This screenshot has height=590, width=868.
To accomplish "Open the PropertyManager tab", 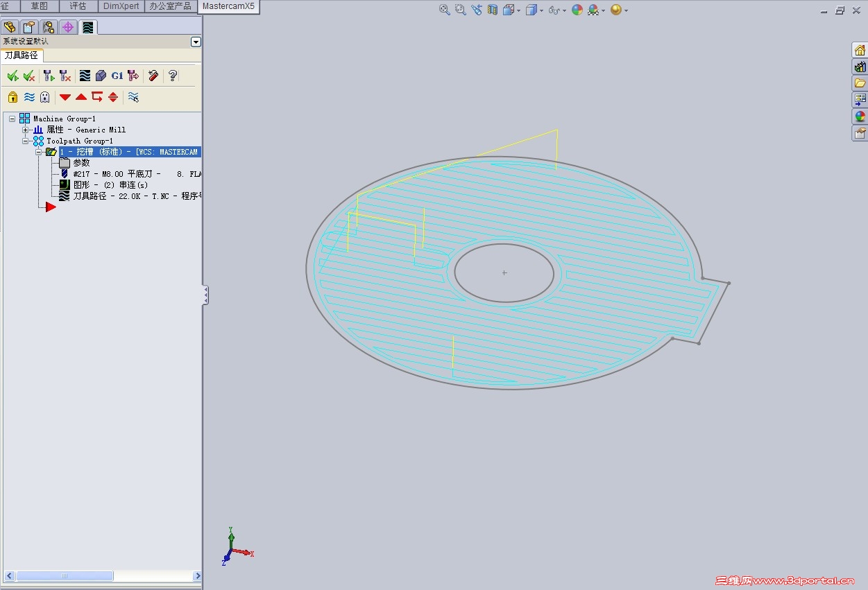I will tap(29, 27).
